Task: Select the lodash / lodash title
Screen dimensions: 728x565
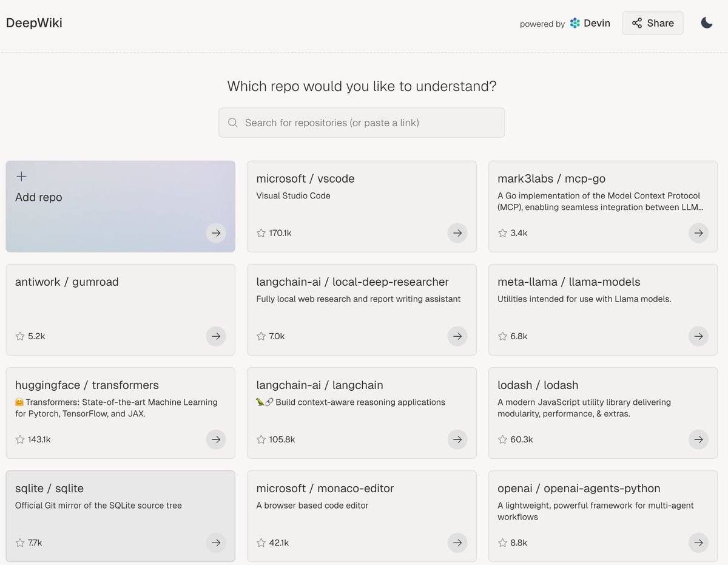Action: point(538,385)
